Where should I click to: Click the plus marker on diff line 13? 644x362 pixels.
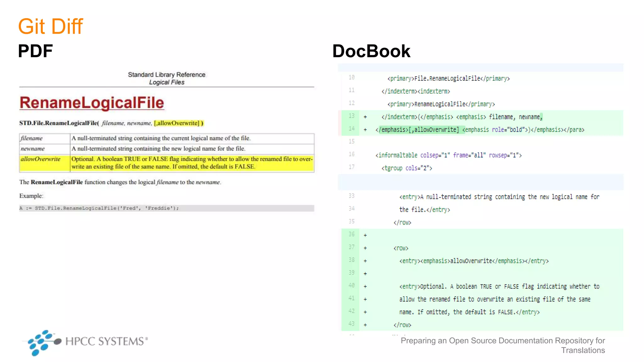coord(365,117)
